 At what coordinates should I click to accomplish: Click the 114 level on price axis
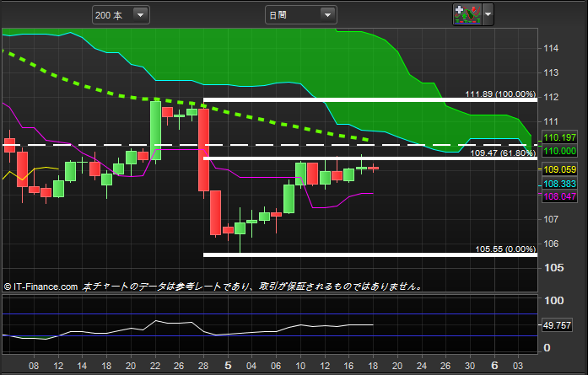tap(551, 48)
